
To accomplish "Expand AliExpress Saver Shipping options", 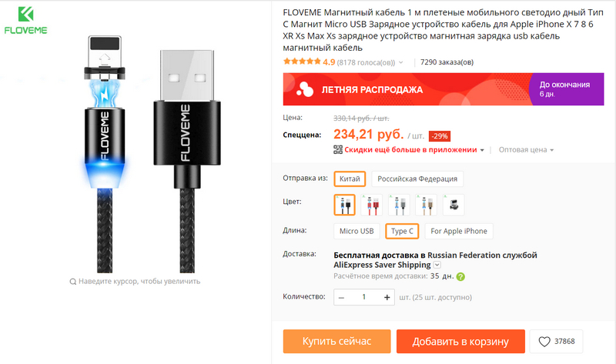I will pos(437,265).
